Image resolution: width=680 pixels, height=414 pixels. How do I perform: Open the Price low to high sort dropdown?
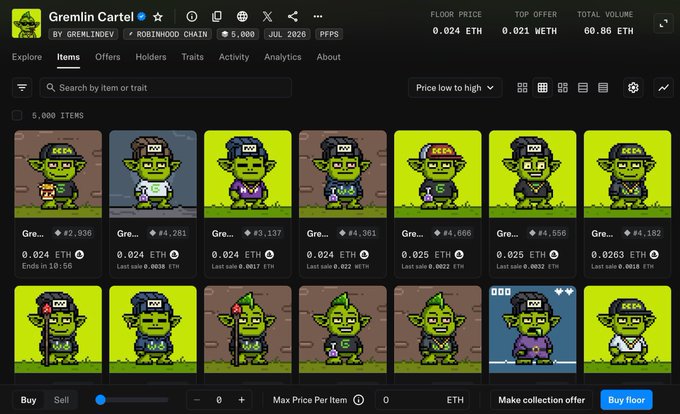454,88
